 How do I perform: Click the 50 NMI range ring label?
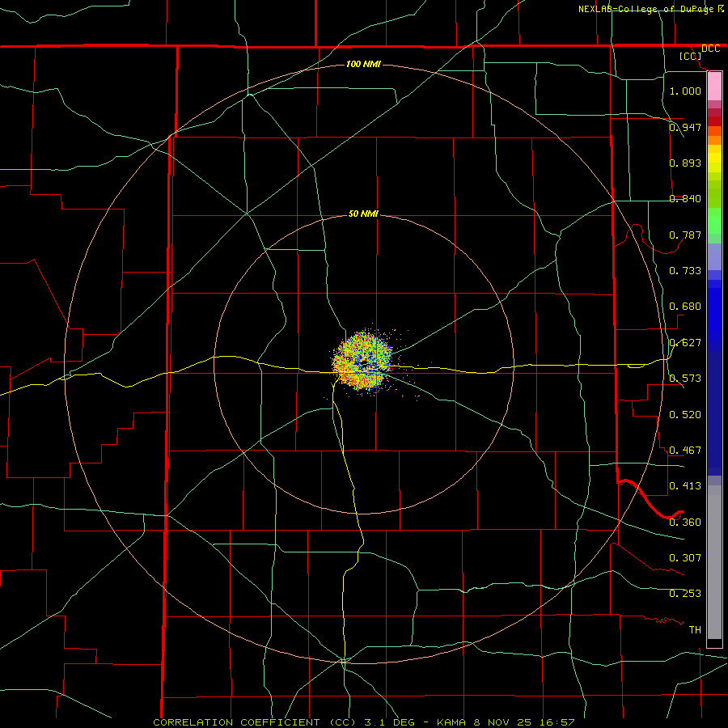363,214
